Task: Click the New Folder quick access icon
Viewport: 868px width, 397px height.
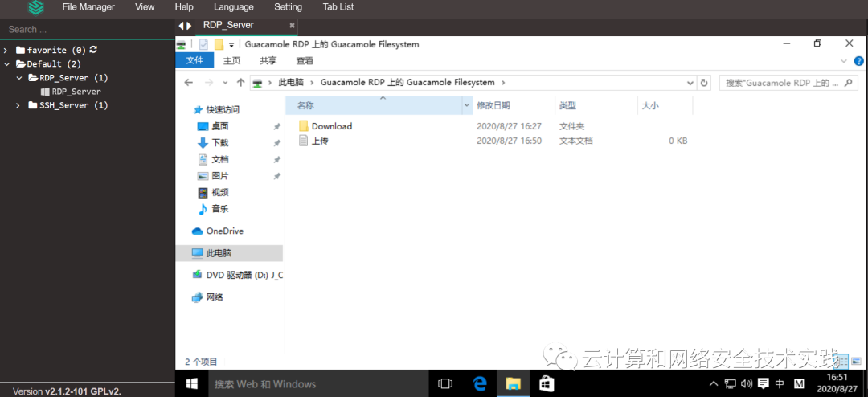Action: 219,44
